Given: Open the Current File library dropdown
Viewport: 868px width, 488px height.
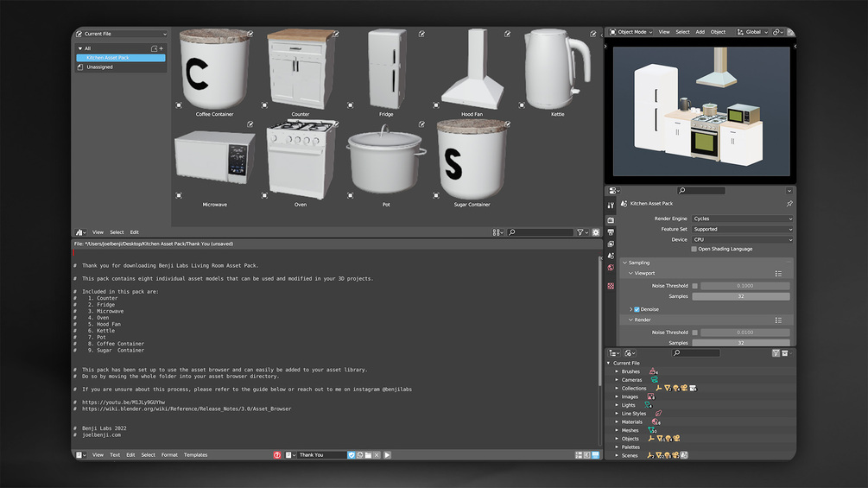Looking at the screenshot, I should [x=121, y=34].
